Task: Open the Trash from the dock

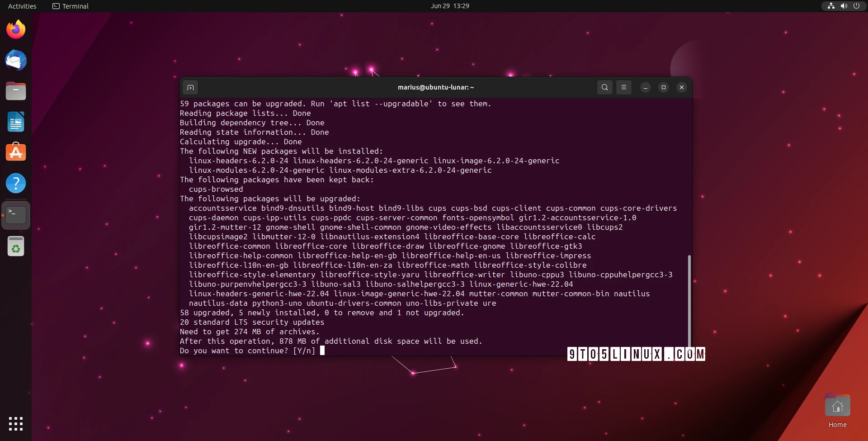Action: [16, 247]
